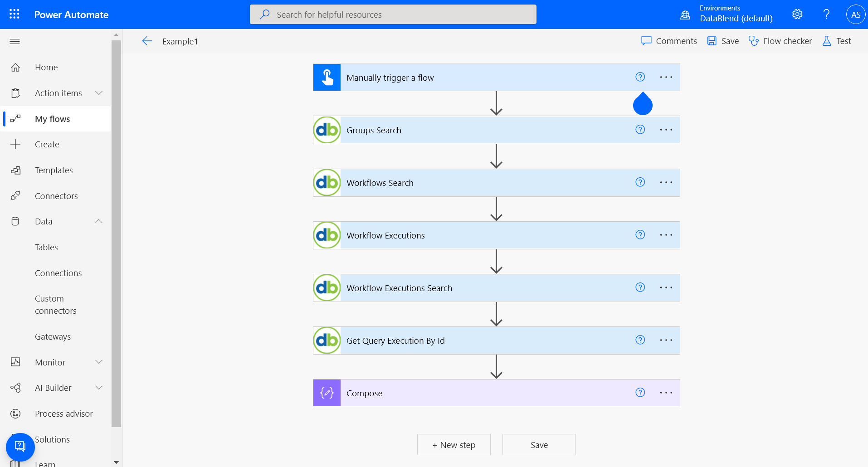Save the flow using bottom Save button
The image size is (868, 467).
tap(539, 444)
